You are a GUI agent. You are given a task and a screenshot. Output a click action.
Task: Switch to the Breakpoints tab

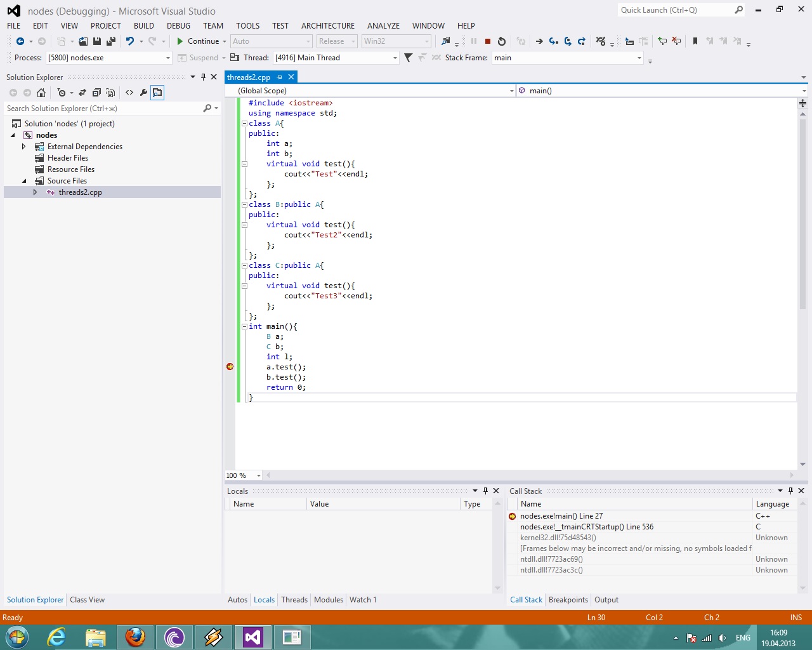[568, 600]
